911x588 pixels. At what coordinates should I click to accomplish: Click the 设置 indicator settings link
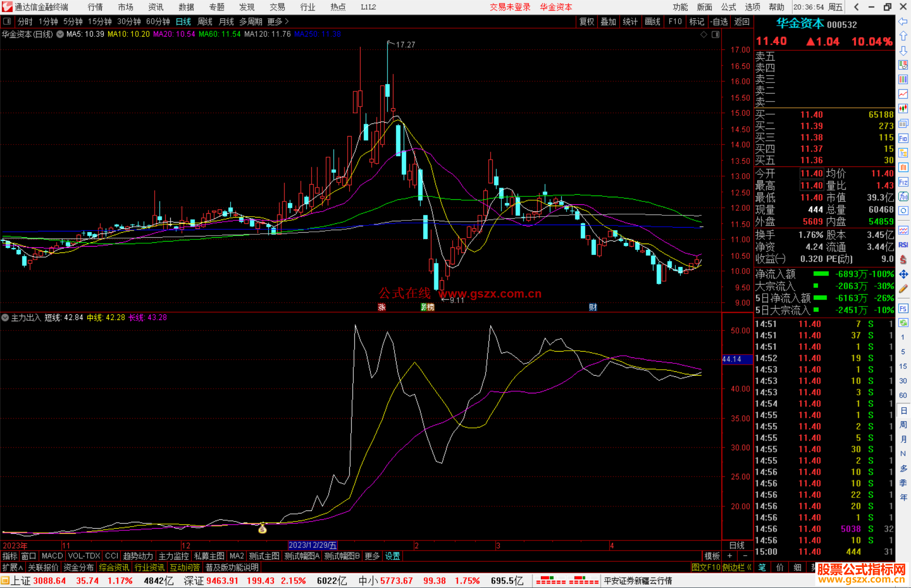392,556
